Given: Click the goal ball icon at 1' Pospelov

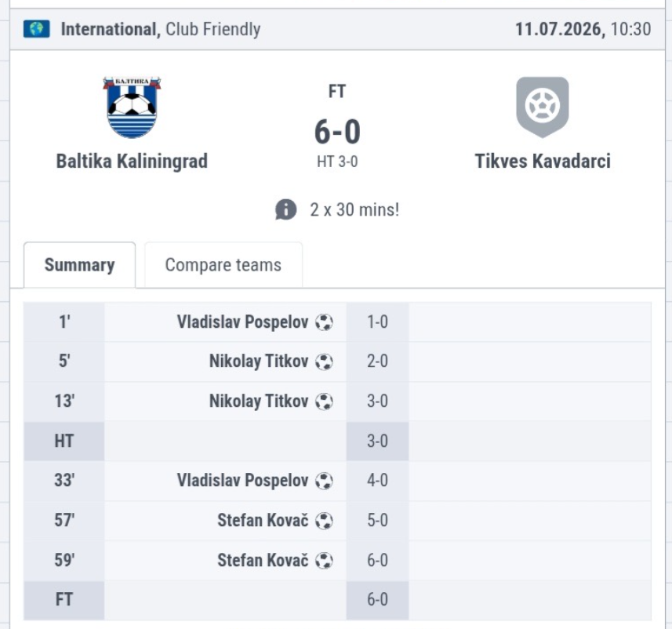Looking at the screenshot, I should 324,322.
